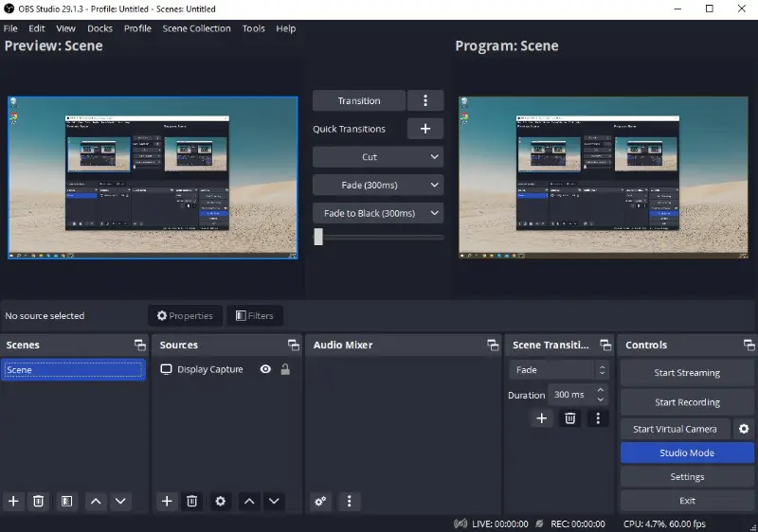Viewport: 758px width, 532px height.
Task: Expand Fade to Black (300ms) dropdown
Action: [434, 213]
